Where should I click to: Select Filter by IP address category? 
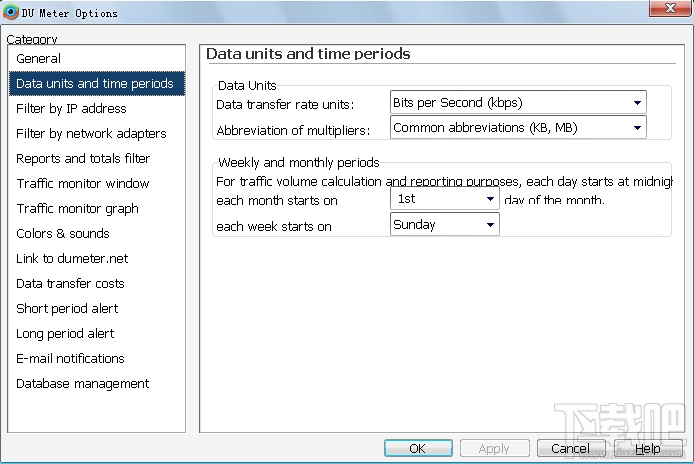pyautogui.click(x=71, y=109)
